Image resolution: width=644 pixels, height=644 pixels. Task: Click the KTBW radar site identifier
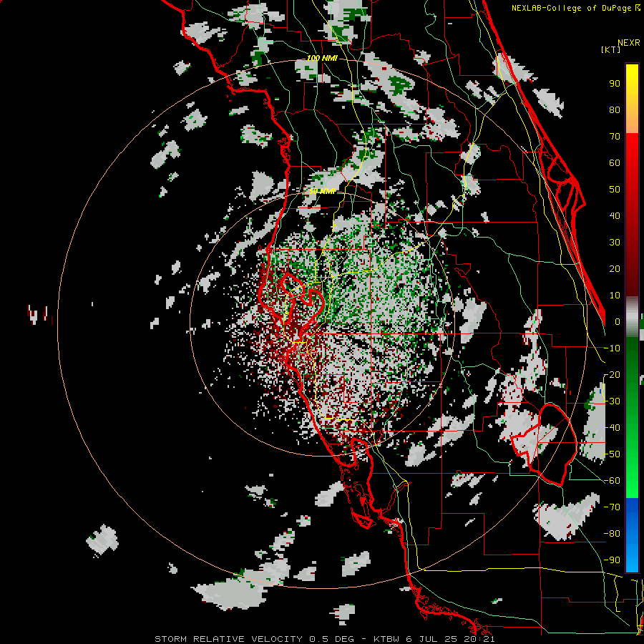tap(386, 639)
